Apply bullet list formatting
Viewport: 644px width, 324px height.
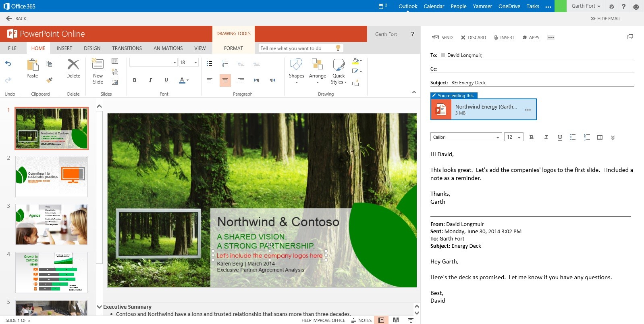pyautogui.click(x=210, y=63)
